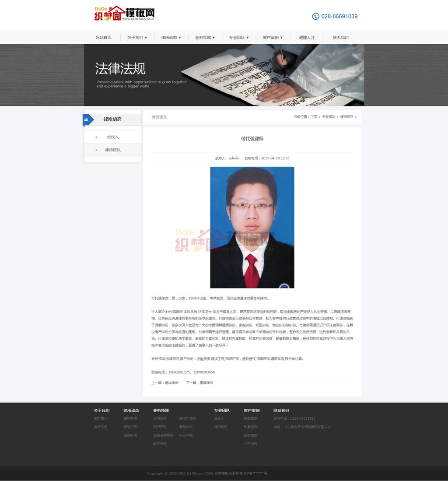Open 房地产法务 link in the footer
The height and width of the screenshot is (481, 448).
187,419
